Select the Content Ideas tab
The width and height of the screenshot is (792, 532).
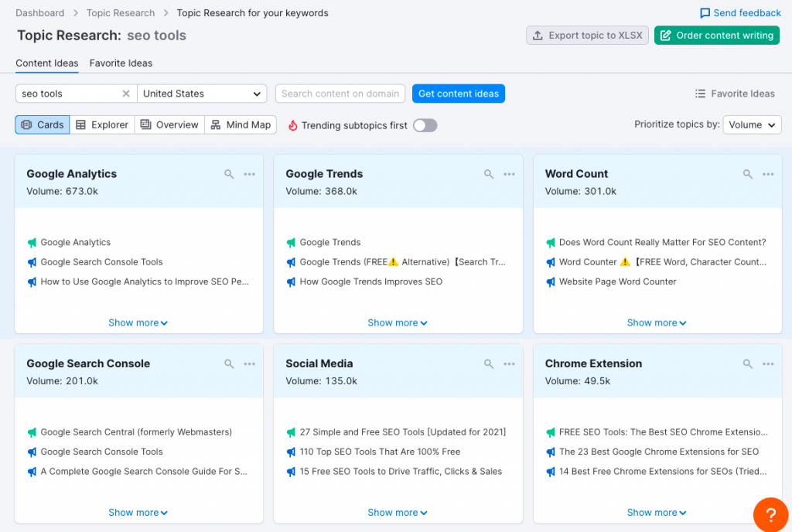47,63
